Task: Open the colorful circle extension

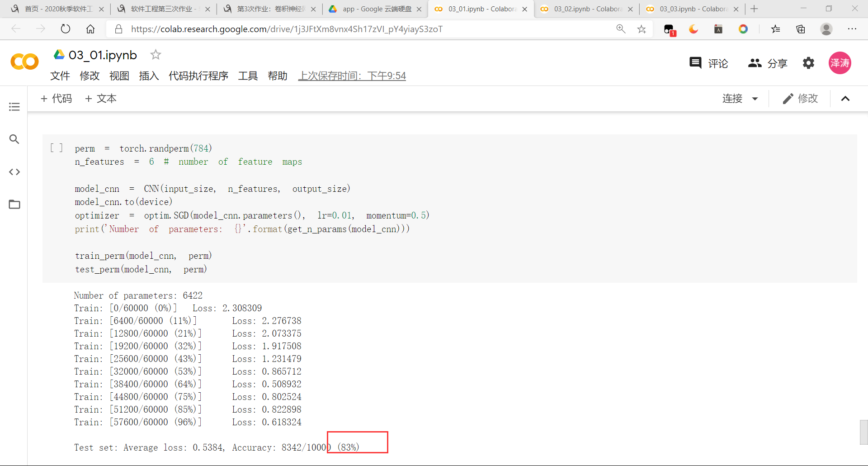Action: click(743, 29)
